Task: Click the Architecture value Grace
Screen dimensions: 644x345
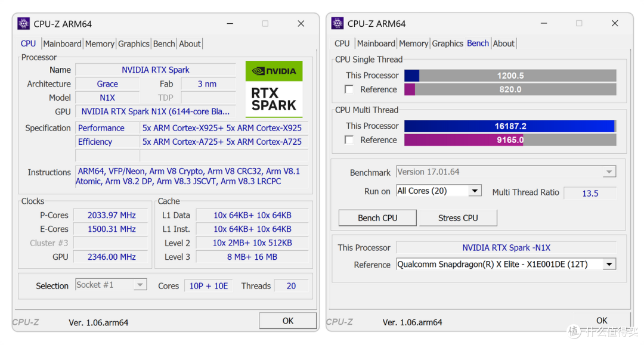Action: (x=107, y=83)
